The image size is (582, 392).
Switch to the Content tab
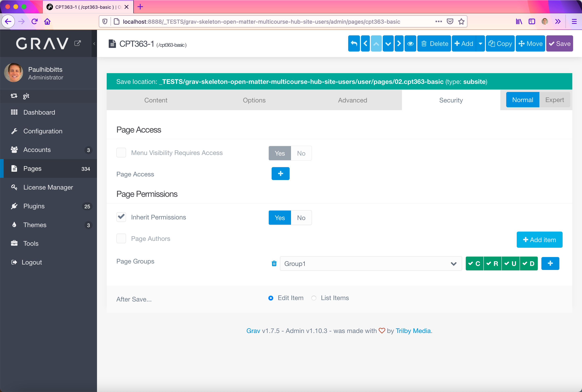point(155,100)
